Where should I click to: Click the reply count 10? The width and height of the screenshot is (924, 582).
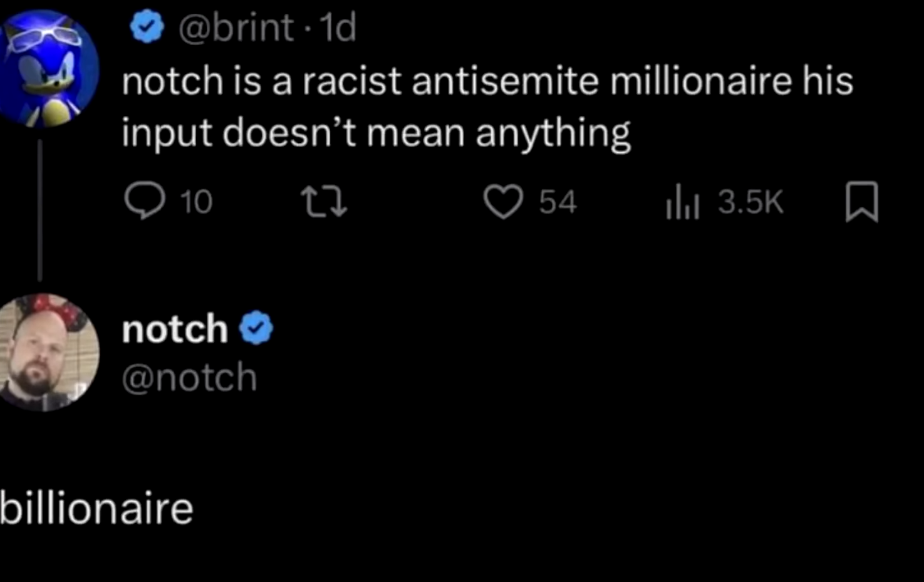pos(196,202)
